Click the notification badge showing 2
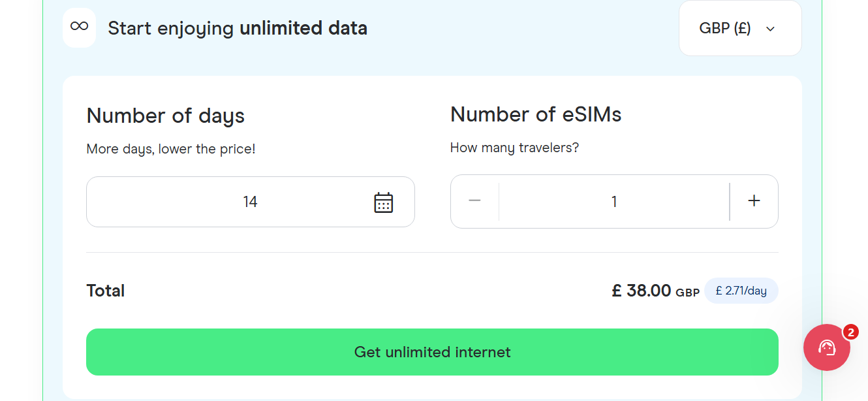 tap(850, 332)
